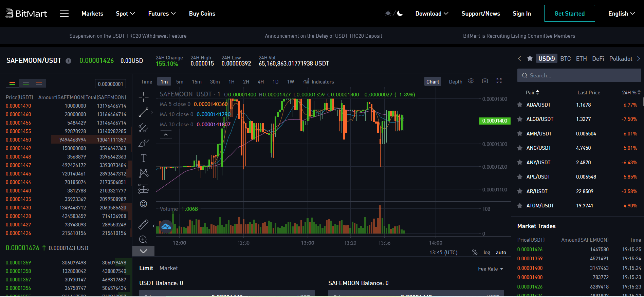Select the text annotation tool

[x=144, y=158]
